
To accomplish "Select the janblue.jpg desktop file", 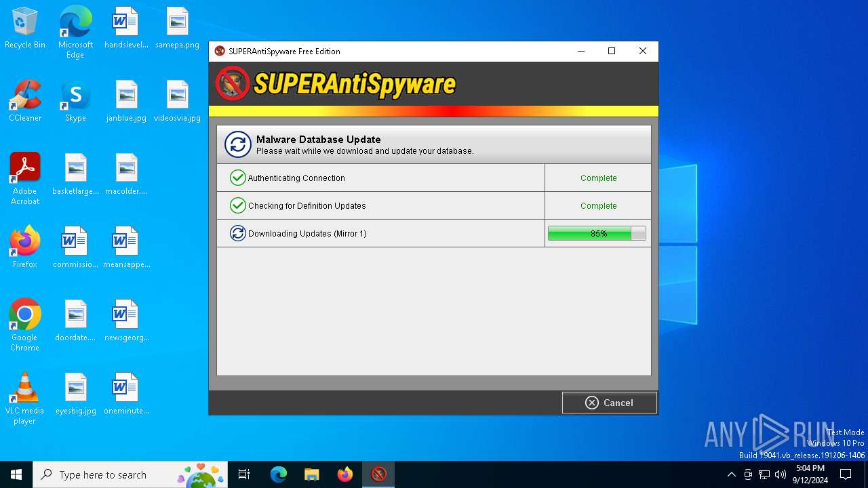I will [x=126, y=101].
